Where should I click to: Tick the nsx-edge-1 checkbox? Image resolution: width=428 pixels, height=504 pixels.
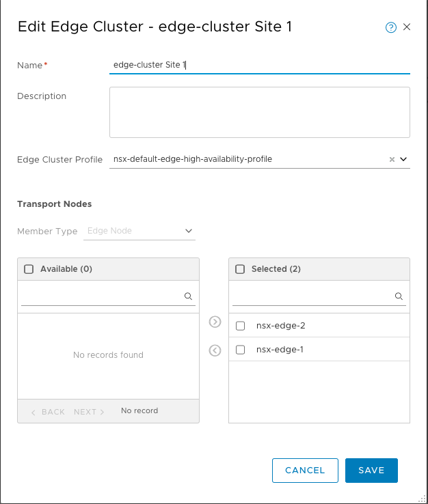pyautogui.click(x=240, y=350)
